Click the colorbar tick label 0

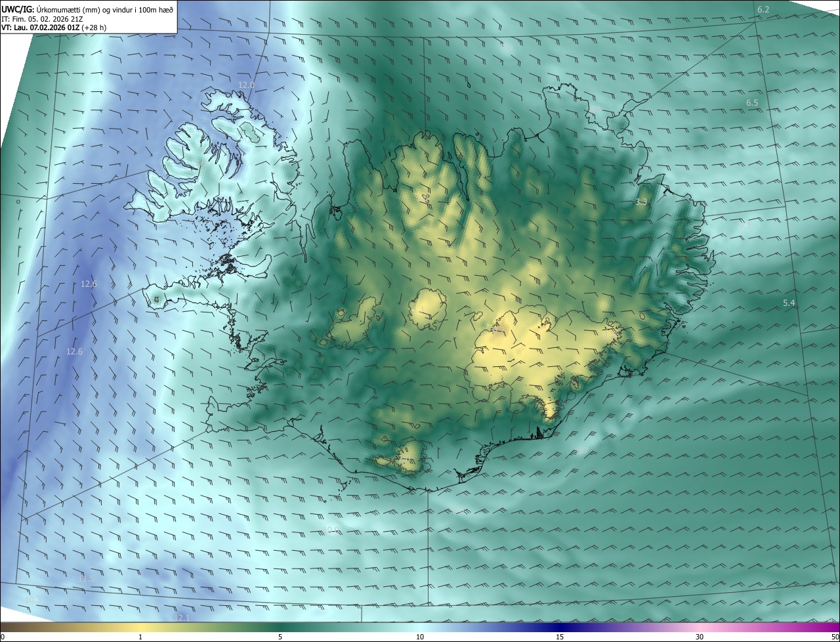[x=2, y=637]
